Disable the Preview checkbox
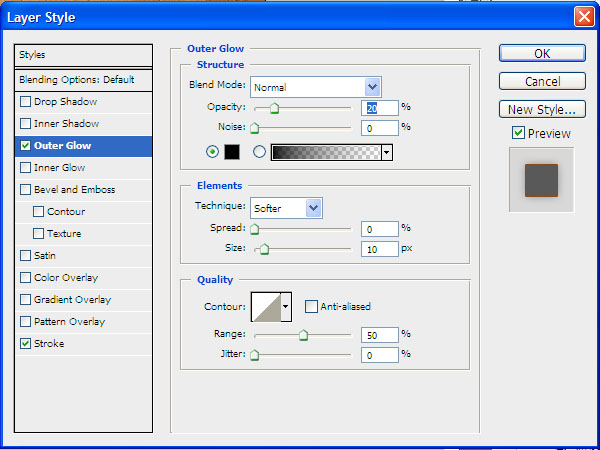 tap(517, 133)
